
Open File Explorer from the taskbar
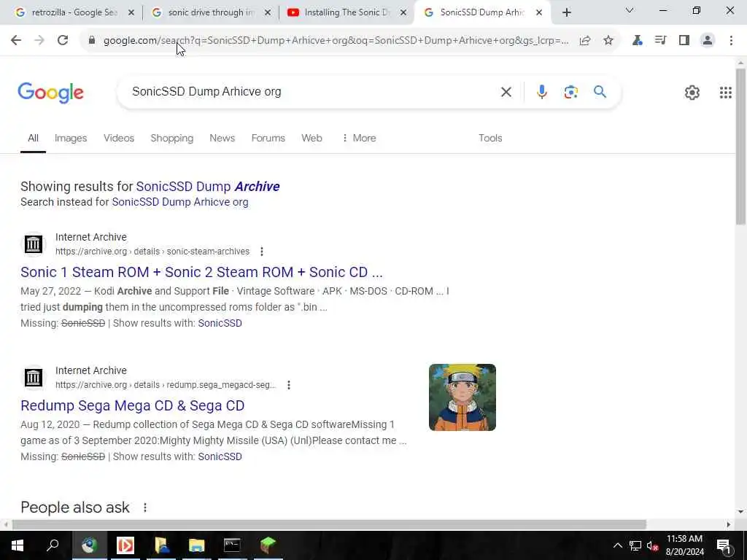pyautogui.click(x=196, y=545)
